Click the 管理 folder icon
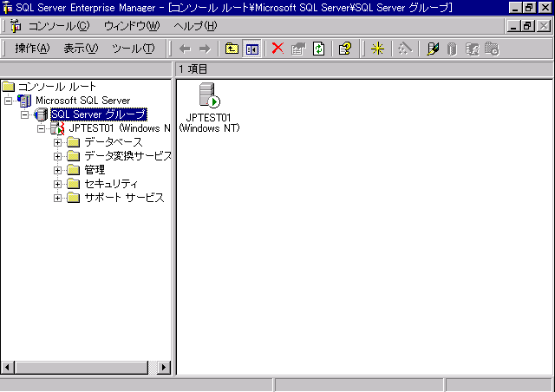555x392 pixels. pos(73,170)
